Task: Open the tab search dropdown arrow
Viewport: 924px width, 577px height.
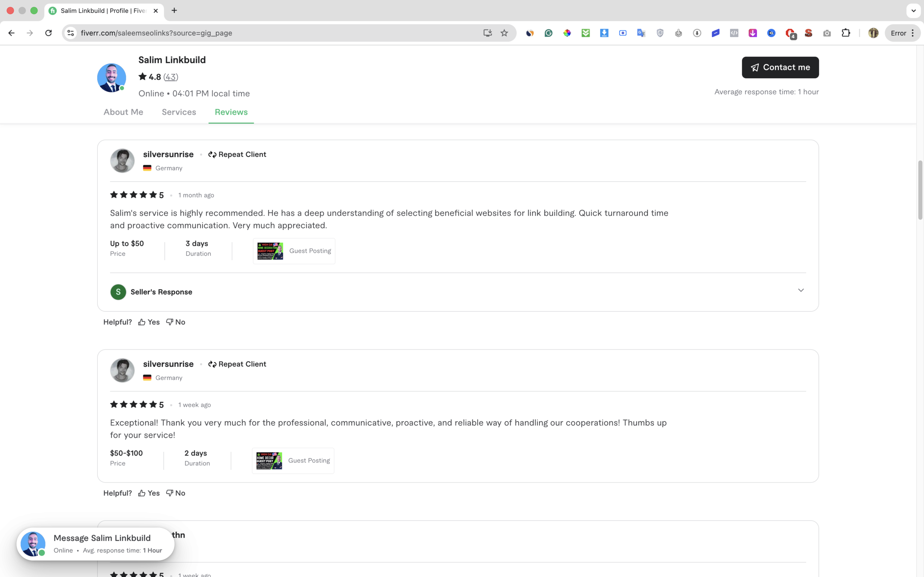Action: pyautogui.click(x=913, y=11)
